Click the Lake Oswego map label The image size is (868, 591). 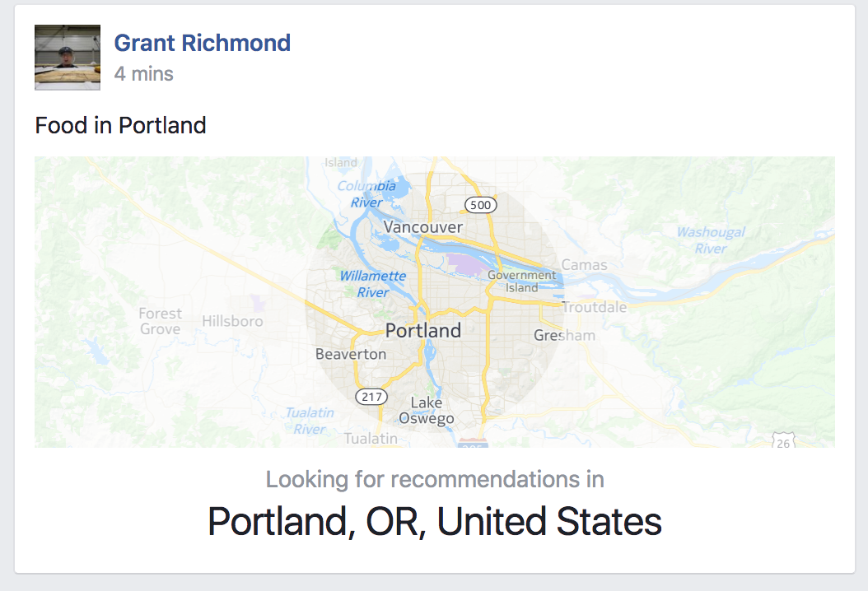(x=427, y=411)
